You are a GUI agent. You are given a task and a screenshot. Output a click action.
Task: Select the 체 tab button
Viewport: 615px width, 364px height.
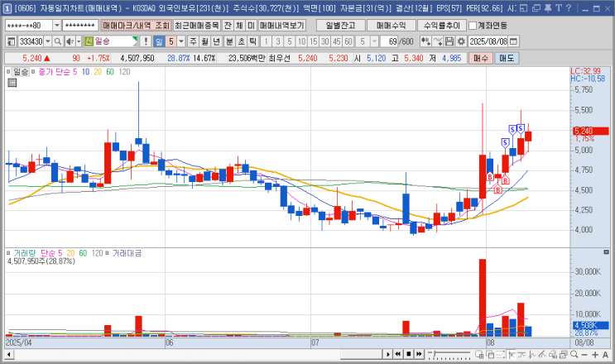[239, 26]
